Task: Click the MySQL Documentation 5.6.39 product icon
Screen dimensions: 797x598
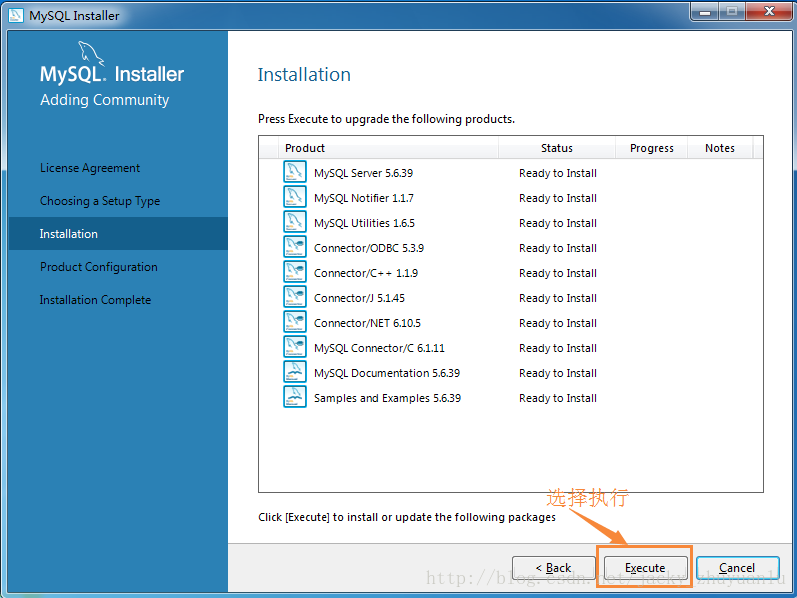Action: coord(295,371)
